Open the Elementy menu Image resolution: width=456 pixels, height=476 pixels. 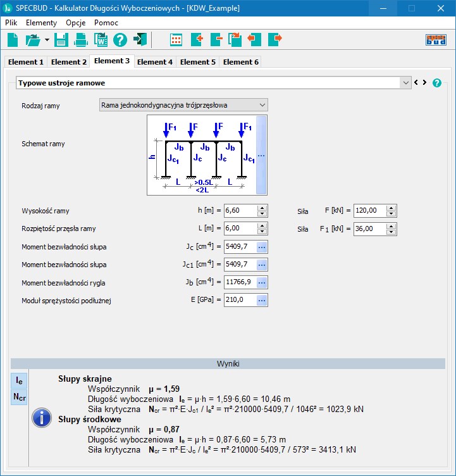click(41, 22)
